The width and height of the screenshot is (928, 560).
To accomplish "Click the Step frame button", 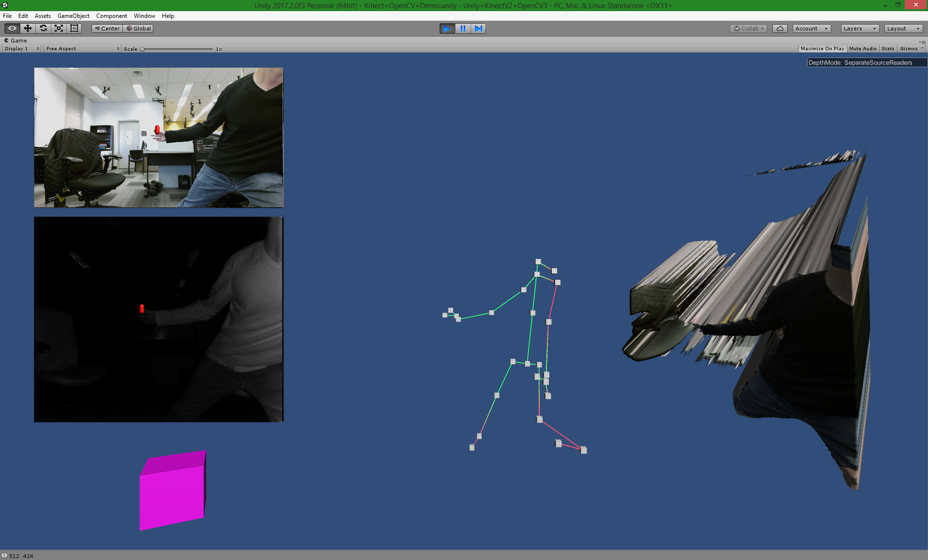I will pyautogui.click(x=478, y=29).
